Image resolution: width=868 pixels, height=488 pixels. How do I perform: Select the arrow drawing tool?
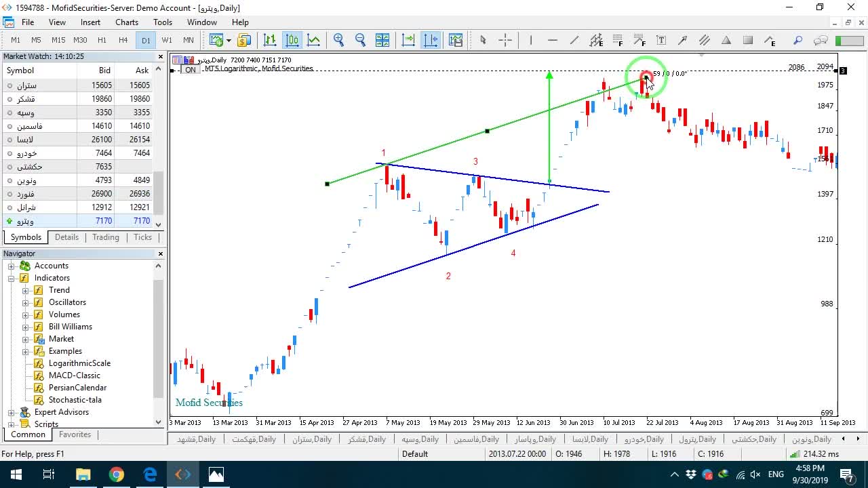pos(683,40)
